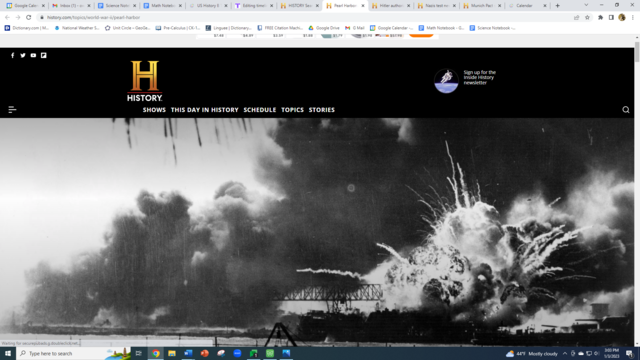Open a new browser tab
This screenshot has width=640, height=360.
557,6
